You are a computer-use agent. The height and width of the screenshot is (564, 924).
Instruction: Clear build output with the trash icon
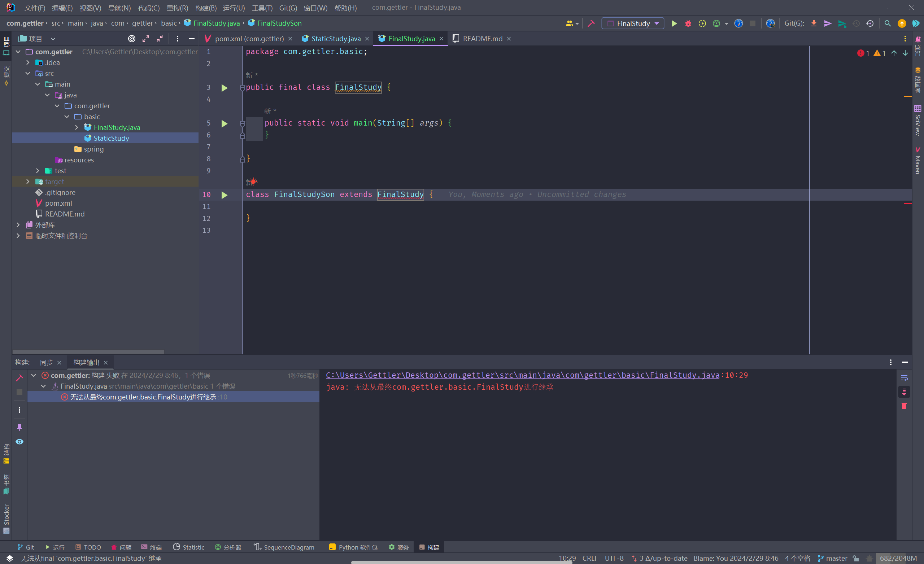(x=904, y=406)
